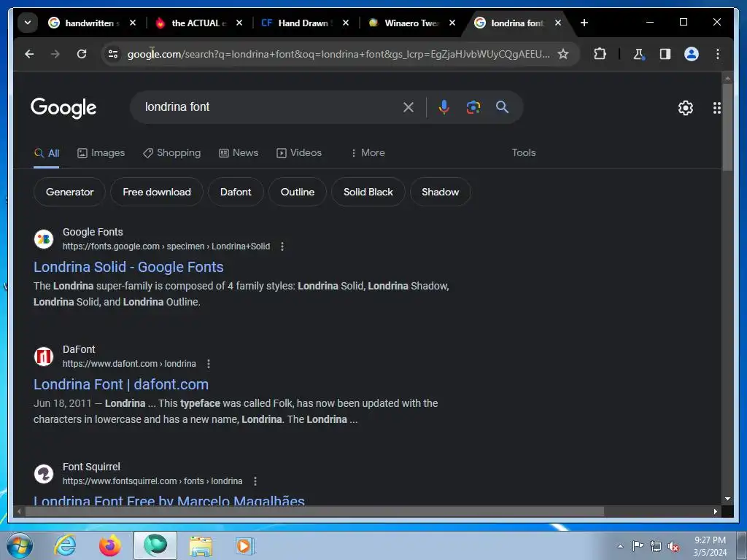This screenshot has width=747, height=560.
Task: Open DaFont result options menu
Action: point(208,364)
